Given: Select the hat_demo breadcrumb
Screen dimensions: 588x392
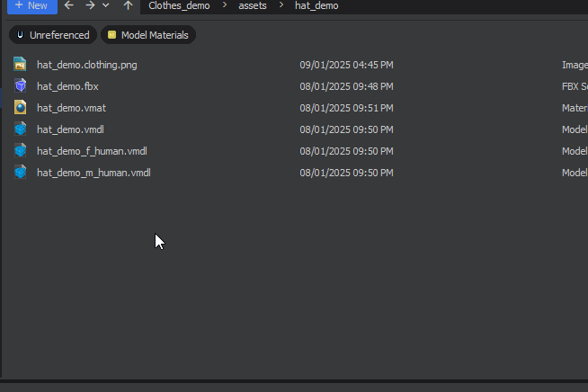Looking at the screenshot, I should 316,5.
